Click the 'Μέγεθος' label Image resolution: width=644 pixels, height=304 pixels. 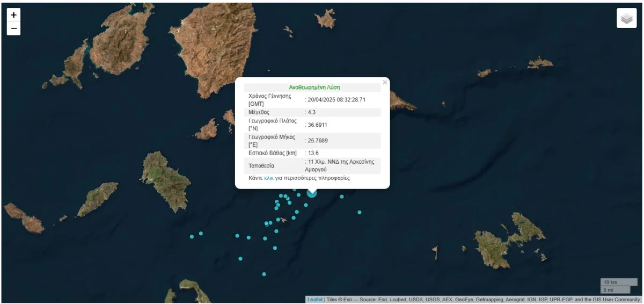pos(259,112)
